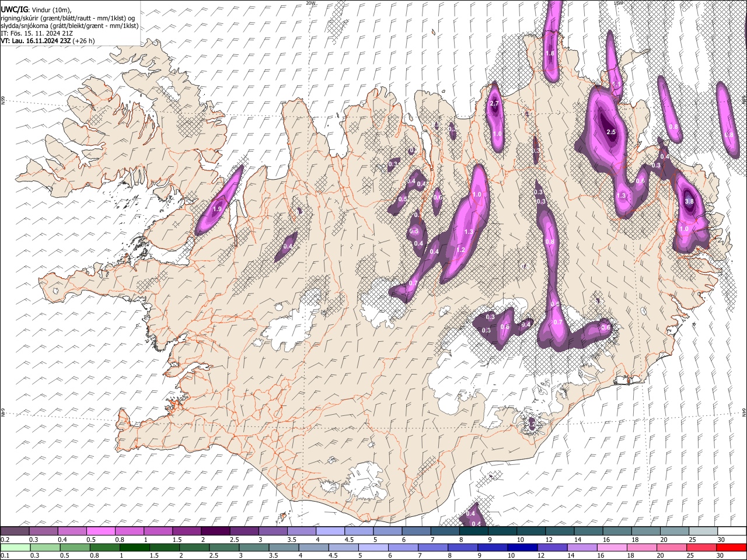Select the violet rain legend swatch labeled 12
The width and height of the screenshot is (747, 560).
552,548
